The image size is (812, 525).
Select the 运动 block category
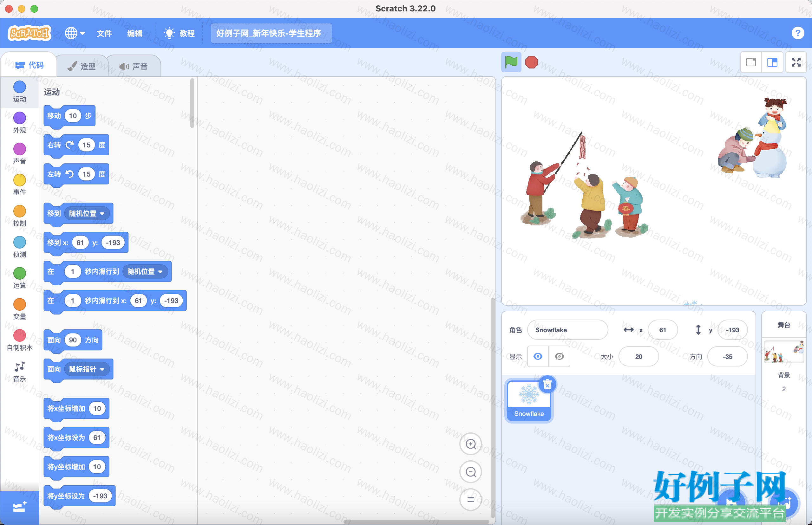point(19,92)
